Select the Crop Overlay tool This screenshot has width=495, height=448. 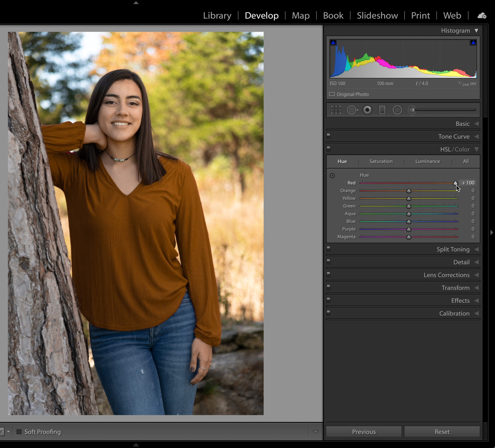pyautogui.click(x=336, y=110)
